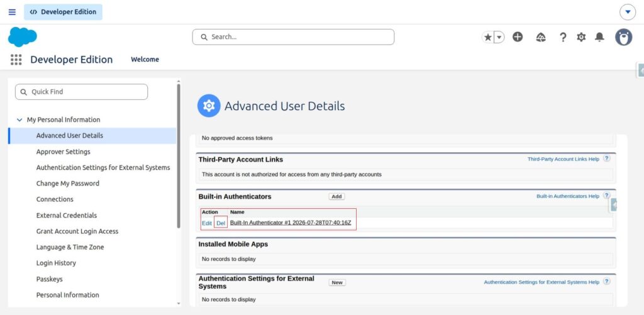Image resolution: width=644 pixels, height=315 pixels.
Task: Open Approver Settings
Action: pos(64,152)
